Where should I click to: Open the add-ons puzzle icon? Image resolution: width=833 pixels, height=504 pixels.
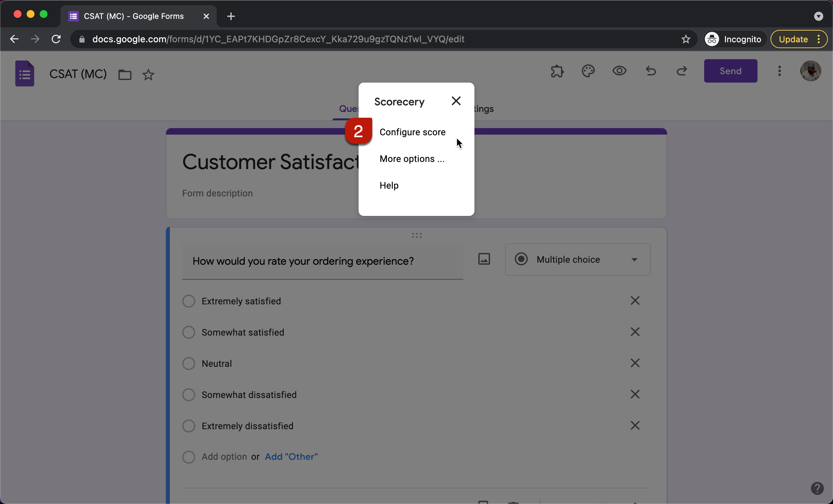[557, 71]
